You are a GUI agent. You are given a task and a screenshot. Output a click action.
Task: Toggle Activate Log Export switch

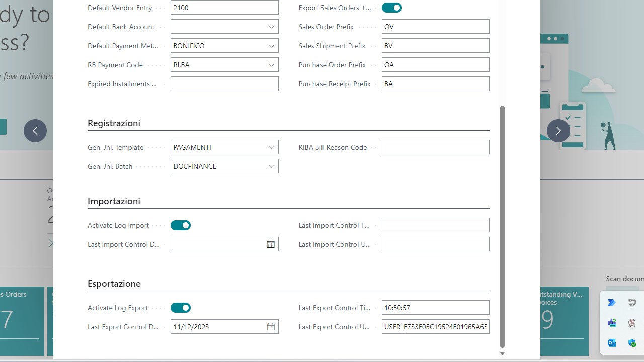(x=181, y=308)
